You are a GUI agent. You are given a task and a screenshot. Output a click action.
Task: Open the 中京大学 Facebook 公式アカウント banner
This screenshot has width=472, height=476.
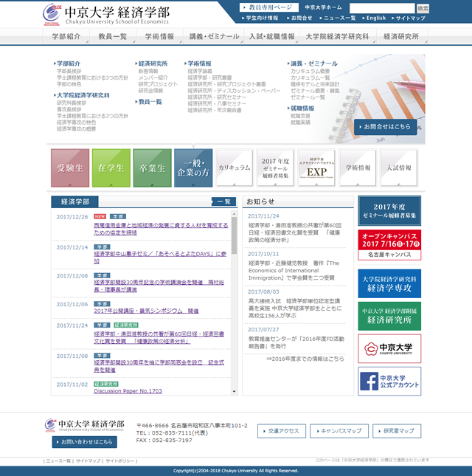tap(389, 382)
